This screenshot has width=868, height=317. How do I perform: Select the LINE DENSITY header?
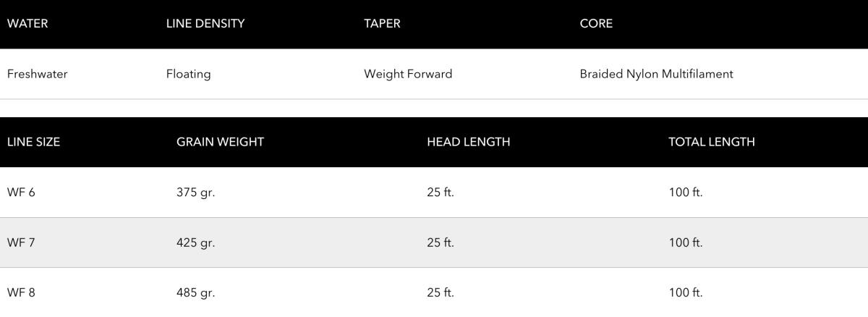(205, 23)
